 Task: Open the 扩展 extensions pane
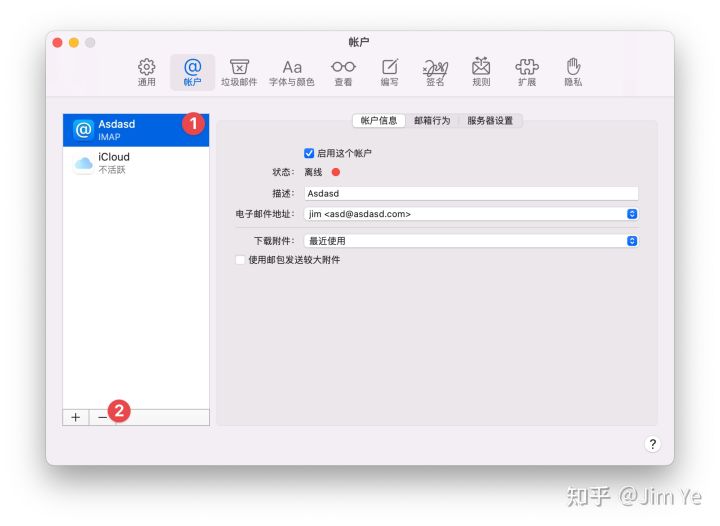(527, 73)
